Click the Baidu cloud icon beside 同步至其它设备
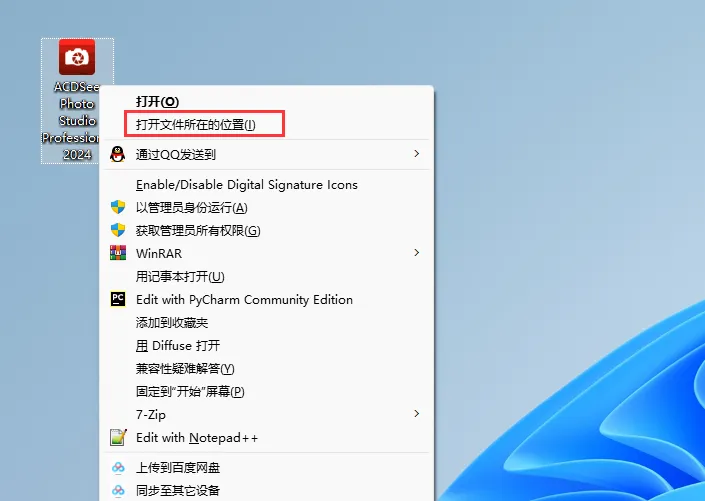 point(118,490)
